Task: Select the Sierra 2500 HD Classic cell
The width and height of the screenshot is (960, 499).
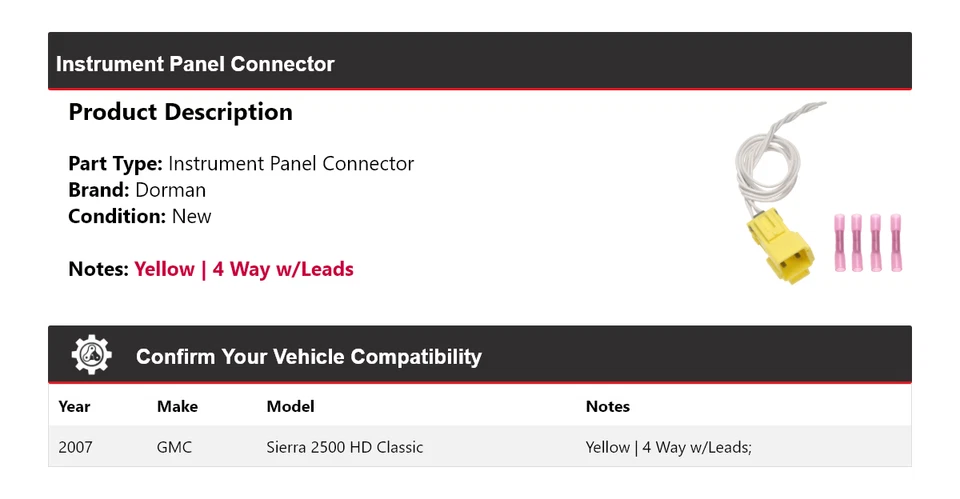Action: point(344,447)
